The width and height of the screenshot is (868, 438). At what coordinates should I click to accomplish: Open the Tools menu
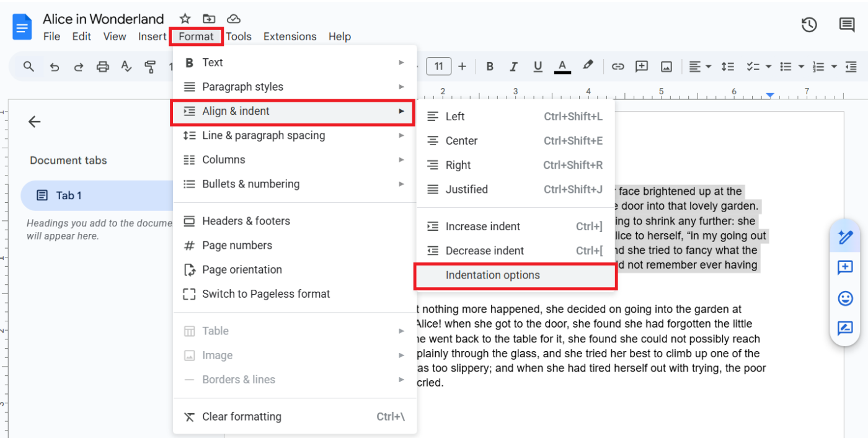click(239, 36)
